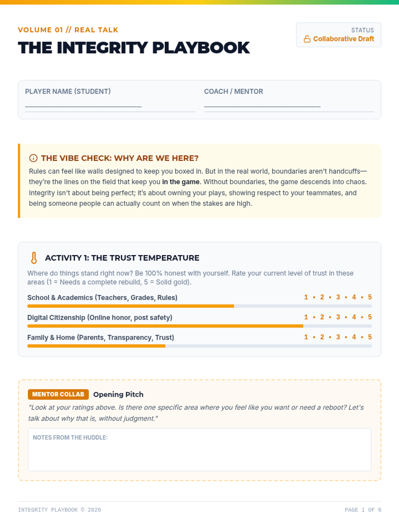Select rating 2 for Digital Citizenship
The height and width of the screenshot is (532, 399).
[322, 317]
